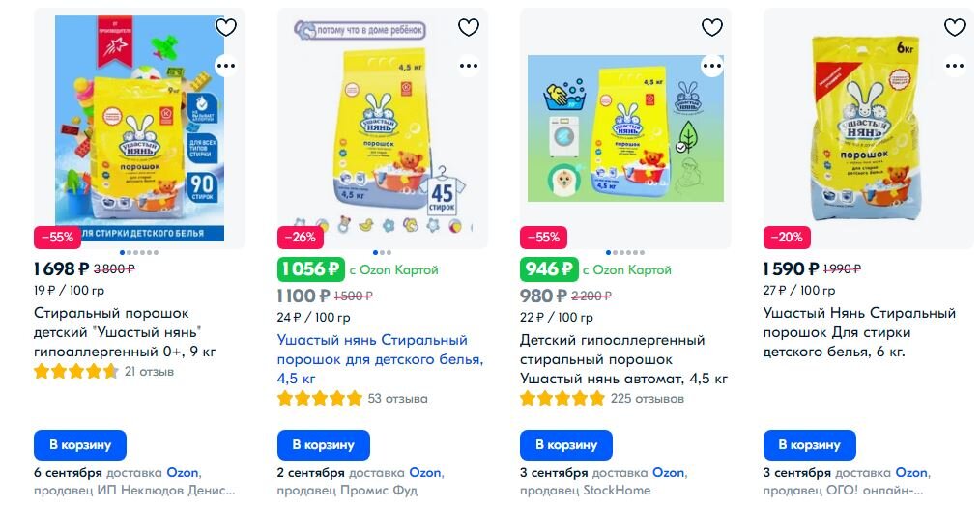Open the 9 kg гипоаллергенный 0+ product title
980x508 pixels.
coord(125,332)
